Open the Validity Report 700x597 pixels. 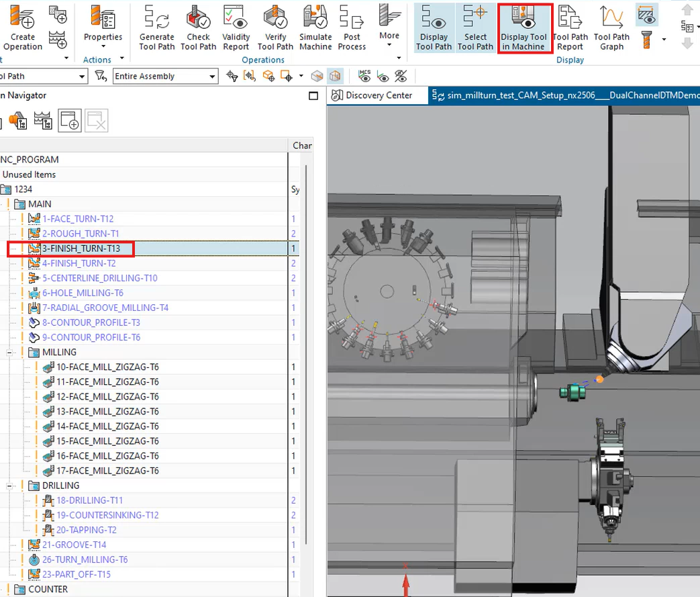tap(236, 27)
